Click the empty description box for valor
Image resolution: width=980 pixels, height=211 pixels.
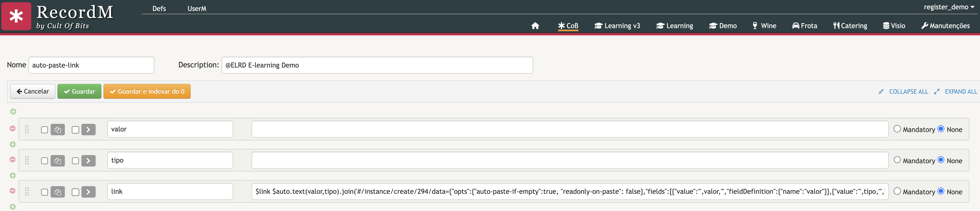[570, 129]
